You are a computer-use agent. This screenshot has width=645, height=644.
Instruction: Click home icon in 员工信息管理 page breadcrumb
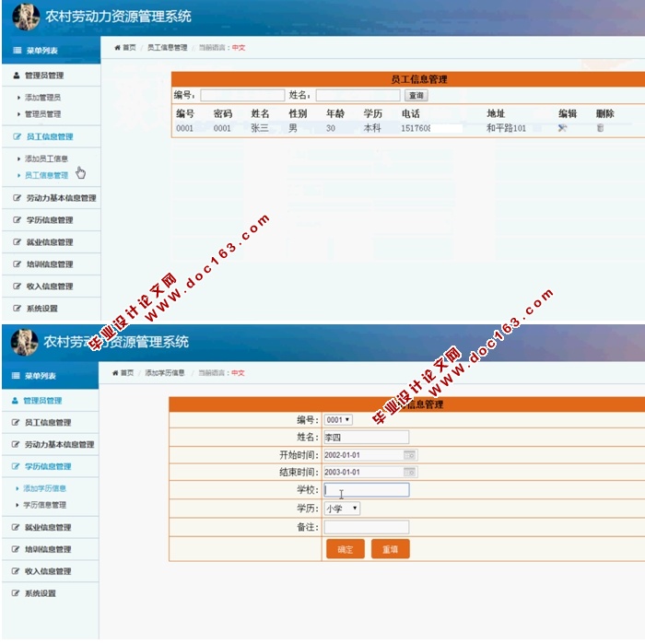pyautogui.click(x=117, y=48)
